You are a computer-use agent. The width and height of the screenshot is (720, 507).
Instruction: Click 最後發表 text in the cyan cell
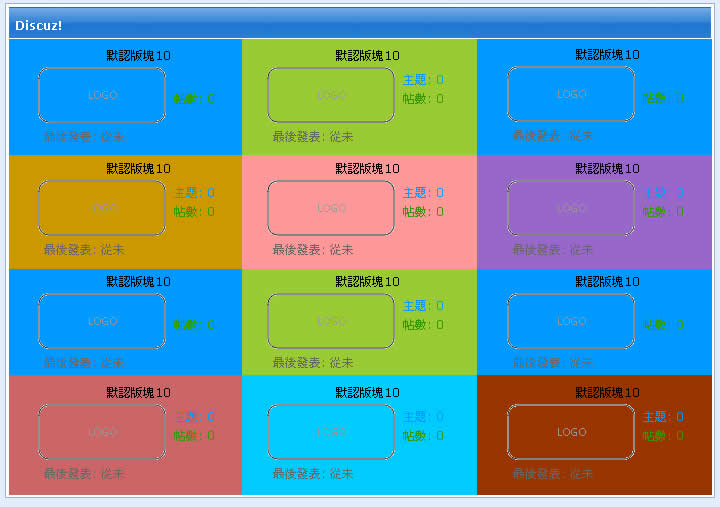[312, 474]
